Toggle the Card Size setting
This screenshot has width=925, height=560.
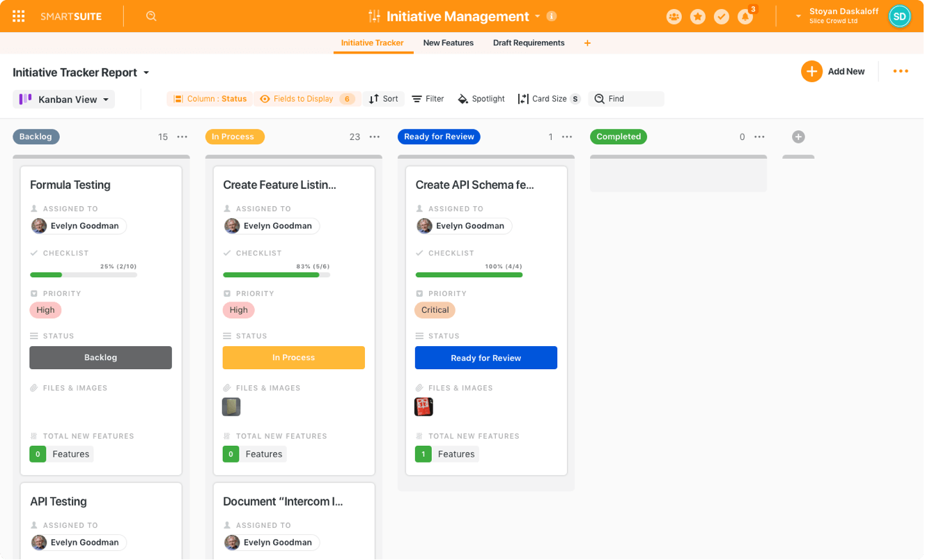tap(549, 98)
